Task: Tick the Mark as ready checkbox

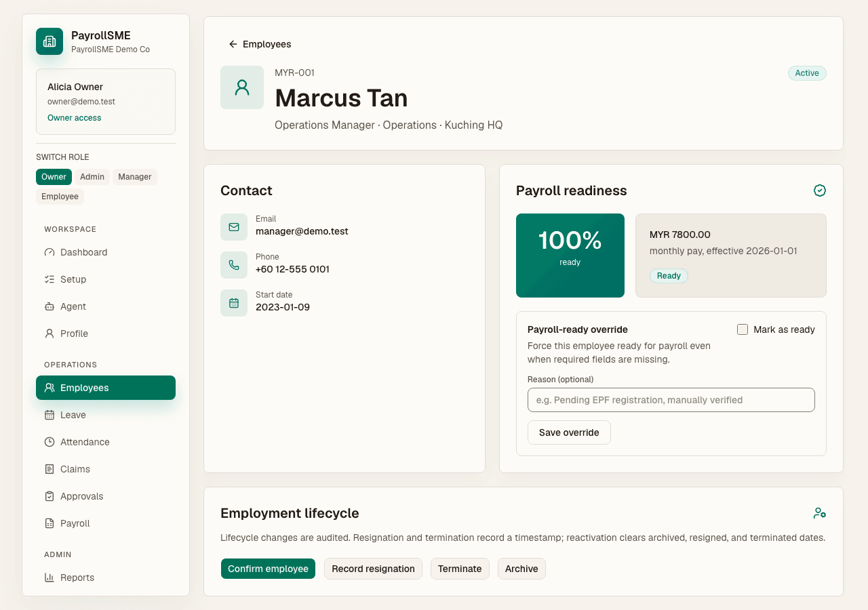Action: [743, 329]
